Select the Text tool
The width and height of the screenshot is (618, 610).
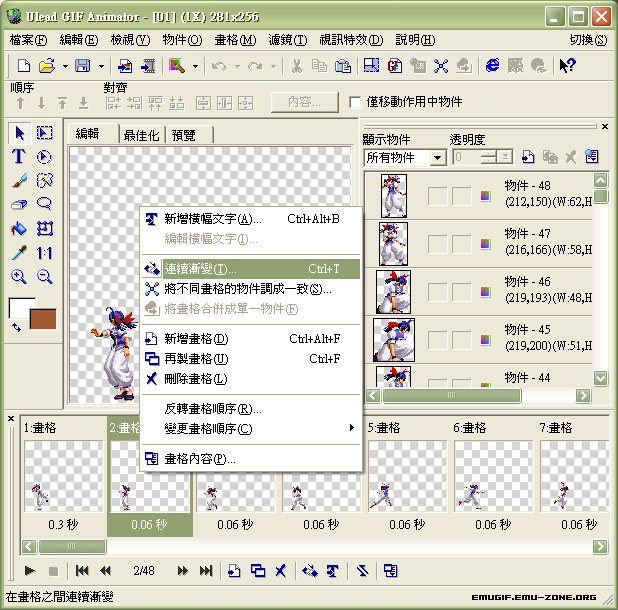click(19, 156)
